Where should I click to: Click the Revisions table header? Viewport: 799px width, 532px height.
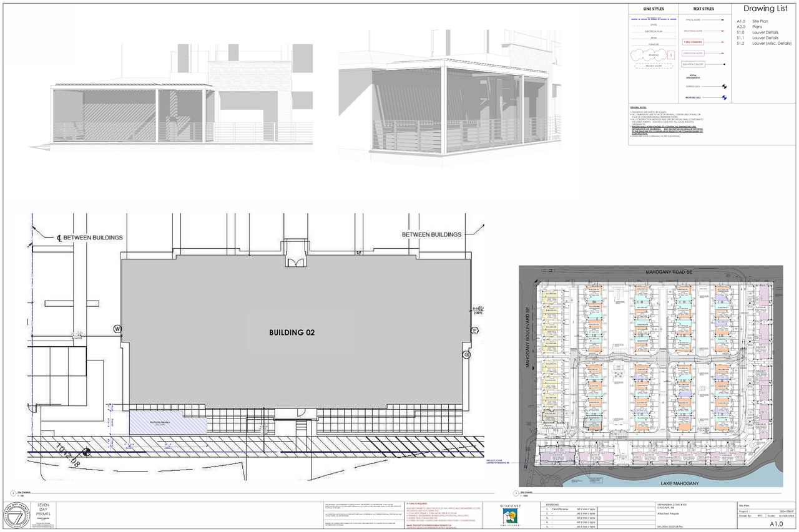tap(552, 505)
